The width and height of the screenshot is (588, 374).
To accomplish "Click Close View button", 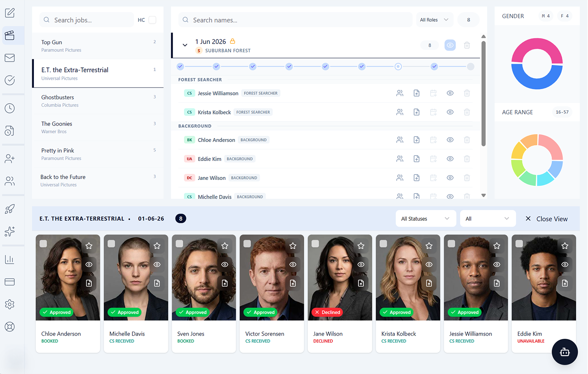I will pyautogui.click(x=546, y=219).
